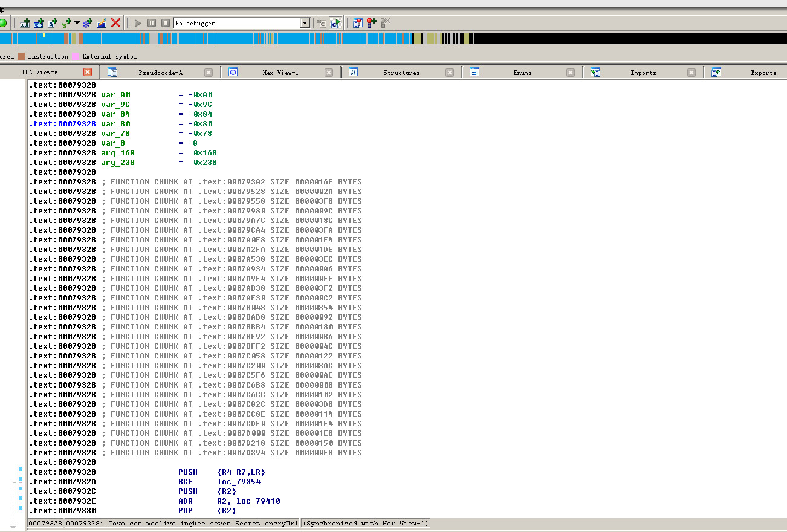Switch to the IDA View-A tab
This screenshot has width=787, height=532.
pos(40,73)
